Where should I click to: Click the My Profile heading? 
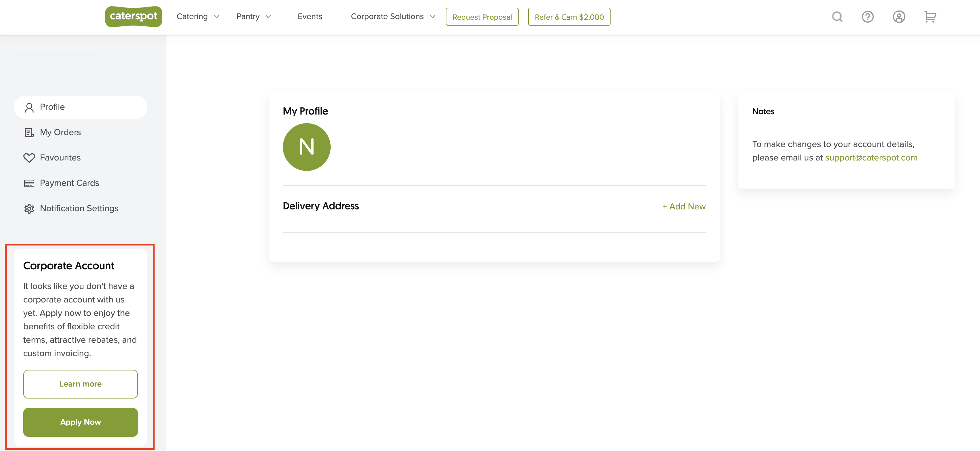pyautogui.click(x=305, y=111)
